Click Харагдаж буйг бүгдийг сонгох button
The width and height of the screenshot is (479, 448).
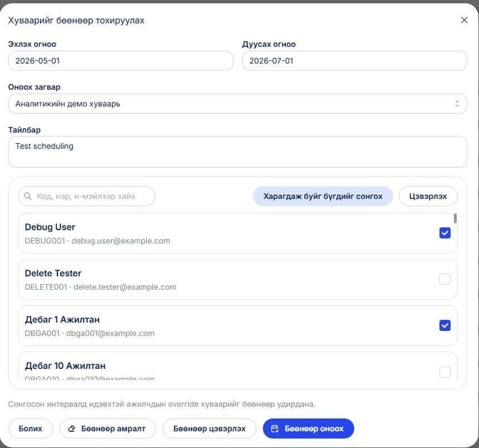click(x=323, y=196)
